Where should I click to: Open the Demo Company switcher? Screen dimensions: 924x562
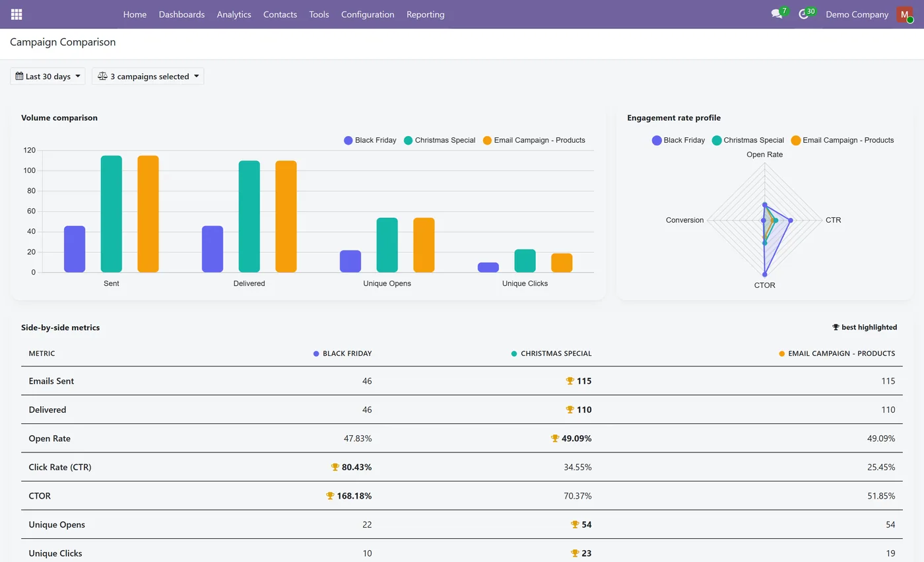click(857, 14)
